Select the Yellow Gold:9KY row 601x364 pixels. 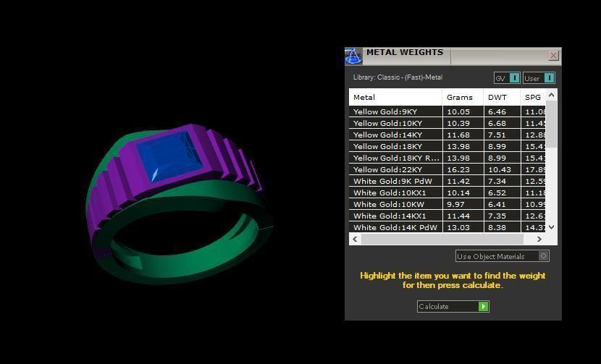coord(447,111)
